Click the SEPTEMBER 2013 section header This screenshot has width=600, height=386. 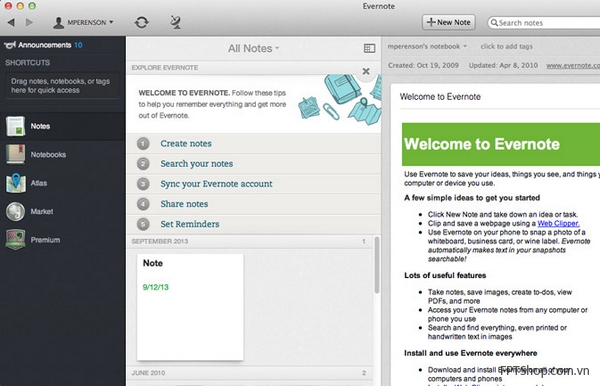click(x=249, y=241)
